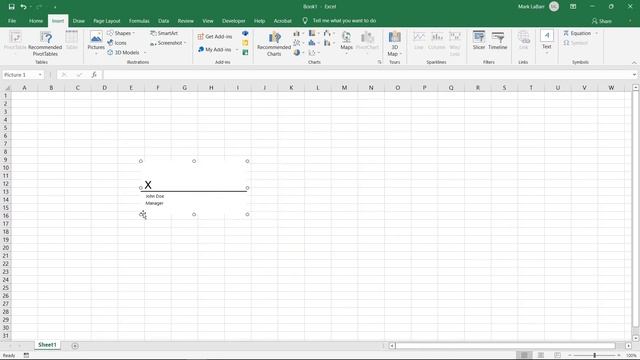This screenshot has width=640, height=360.
Task: Click the New Sheet plus icon
Action: coord(75,346)
